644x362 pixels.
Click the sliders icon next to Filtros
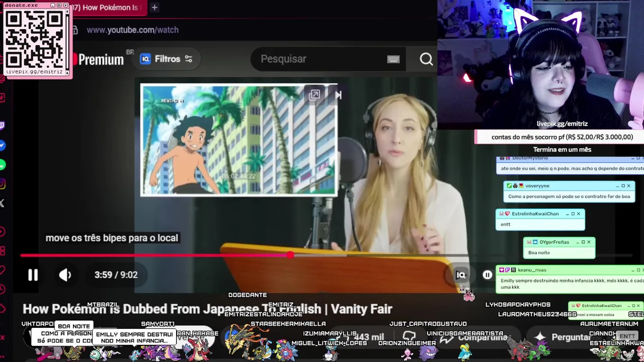tap(189, 59)
